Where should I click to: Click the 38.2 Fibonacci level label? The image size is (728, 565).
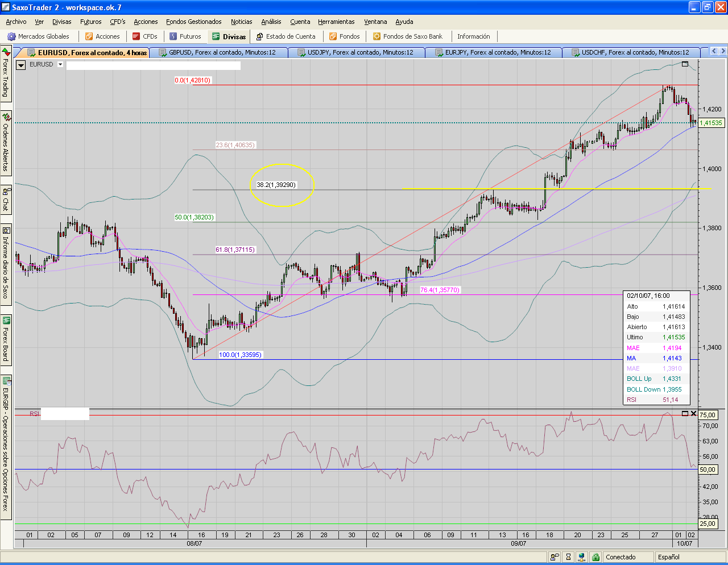pyautogui.click(x=276, y=185)
